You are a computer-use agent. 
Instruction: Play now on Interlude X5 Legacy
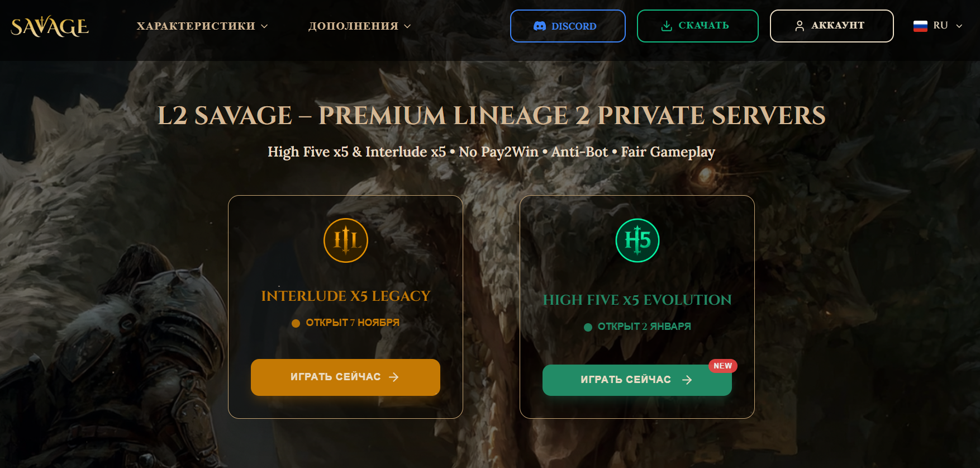click(345, 377)
